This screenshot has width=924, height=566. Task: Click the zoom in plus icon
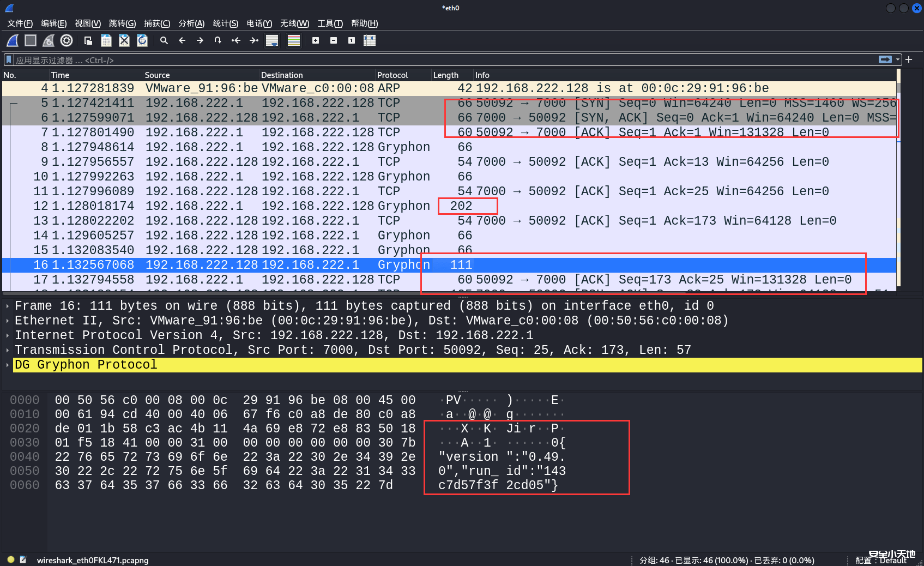316,40
